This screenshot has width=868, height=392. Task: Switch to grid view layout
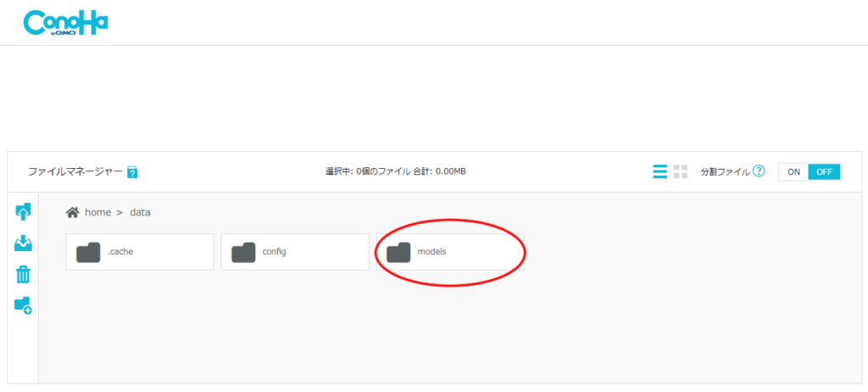[x=681, y=171]
